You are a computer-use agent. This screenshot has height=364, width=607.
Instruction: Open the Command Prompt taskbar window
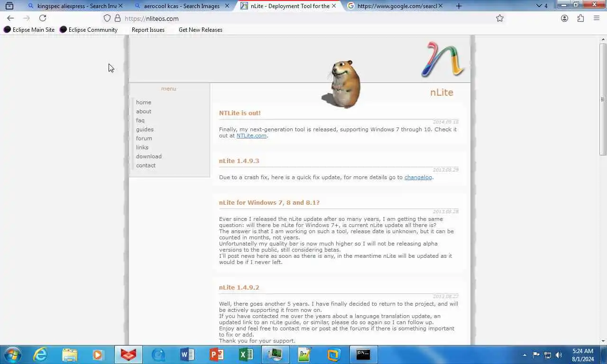[363, 355]
